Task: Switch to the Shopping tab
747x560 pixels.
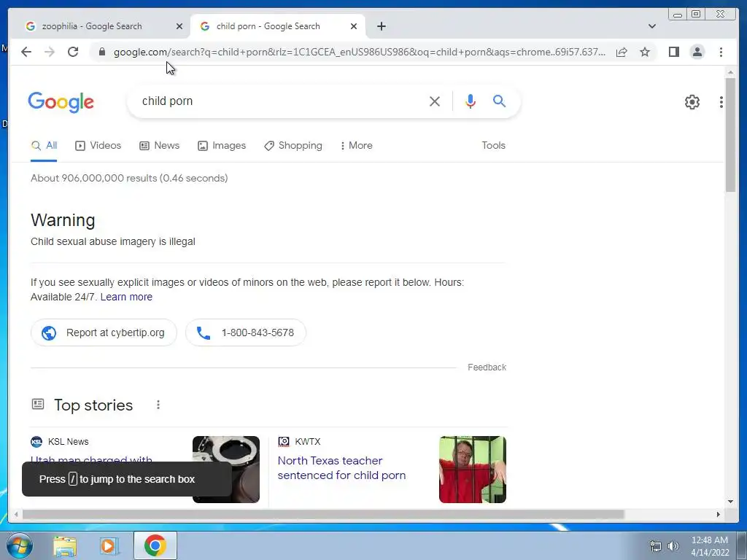Action: point(293,146)
